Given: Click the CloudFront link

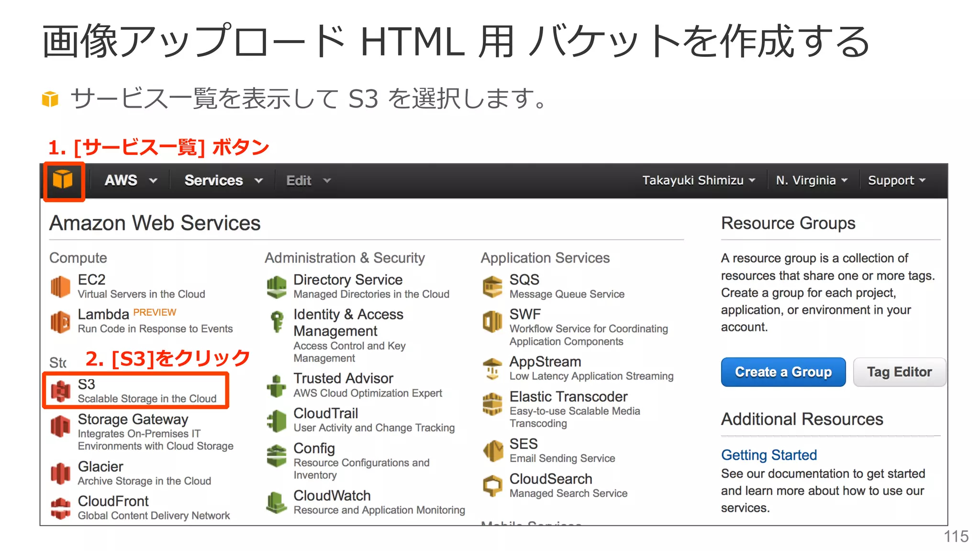Looking at the screenshot, I should tap(113, 501).
